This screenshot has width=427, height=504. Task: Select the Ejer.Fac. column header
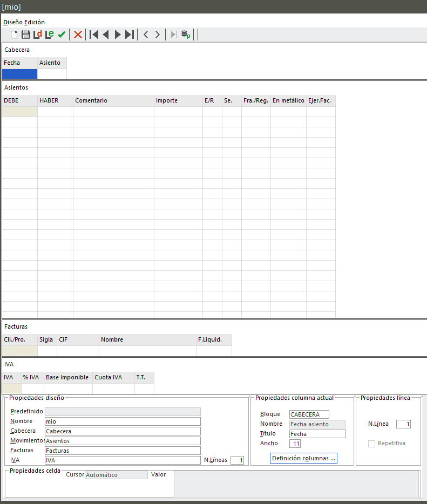(x=321, y=100)
